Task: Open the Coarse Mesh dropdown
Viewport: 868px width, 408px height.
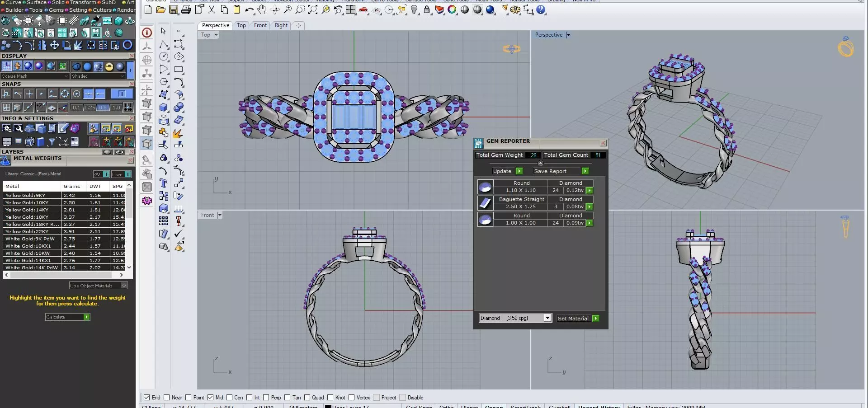Action: point(35,76)
